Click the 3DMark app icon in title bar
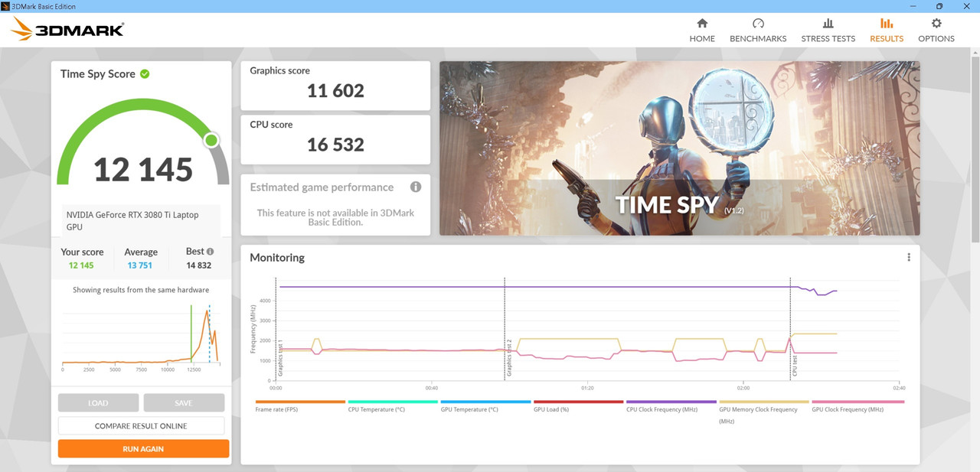980x472 pixels. (x=6, y=6)
